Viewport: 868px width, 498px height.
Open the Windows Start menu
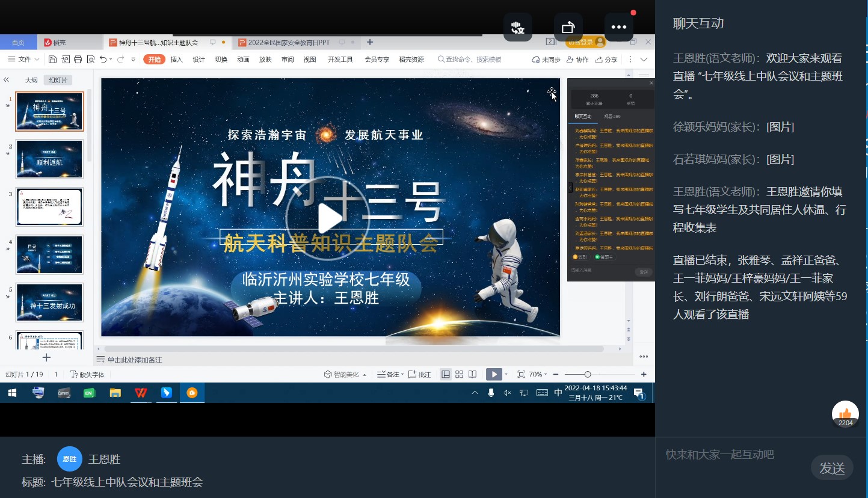[12, 393]
